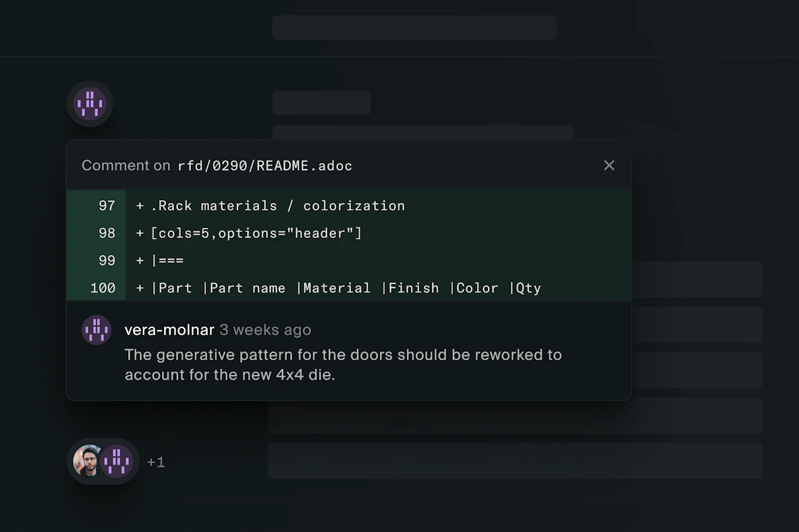Select line number 97 in the diff
799x532 pixels.
(x=107, y=206)
